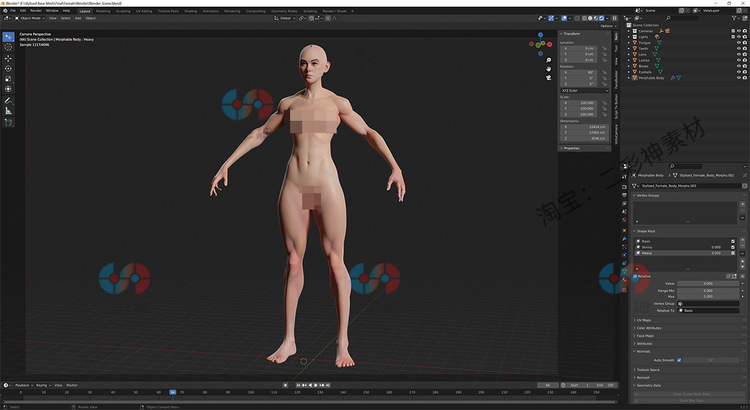Toggle the Skinny shape key checkbox
This screenshot has width=750, height=410.
[733, 247]
